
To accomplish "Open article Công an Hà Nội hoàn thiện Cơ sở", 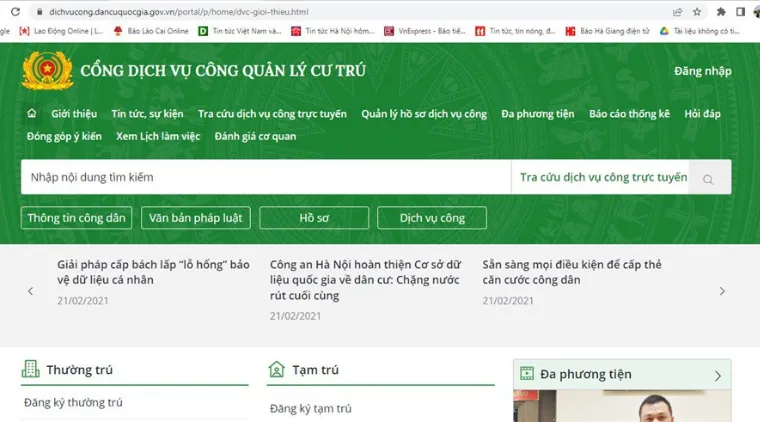I will coord(365,280).
